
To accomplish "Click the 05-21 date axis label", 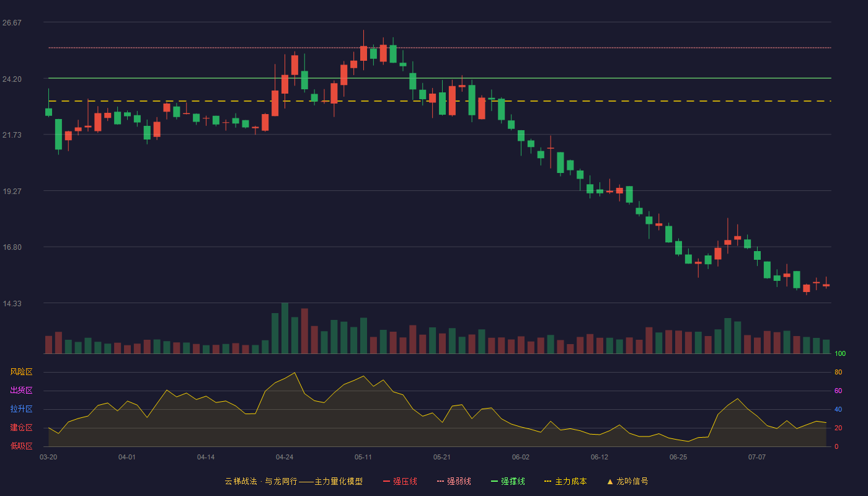I will [x=442, y=457].
